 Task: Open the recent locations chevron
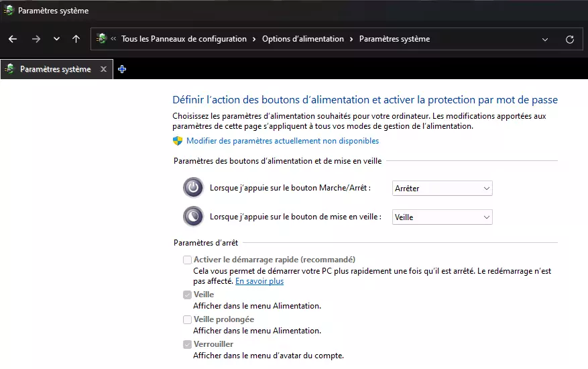tap(56, 39)
